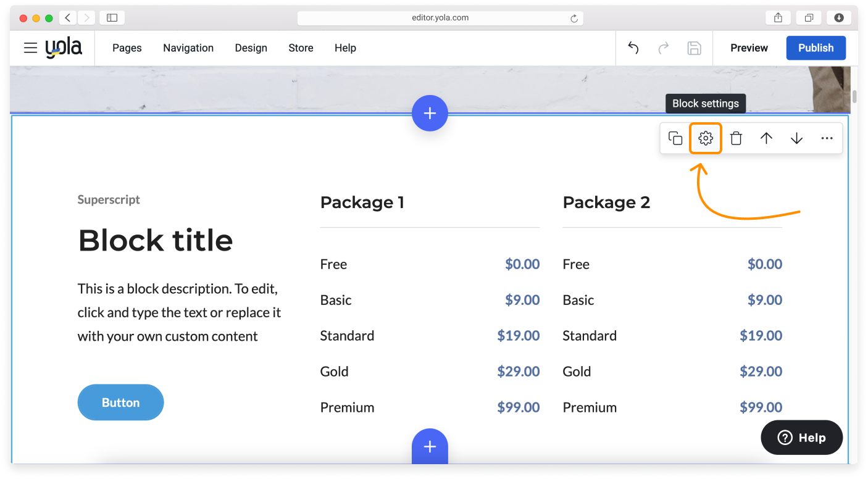Duplicate the block using the copy icon

coord(675,138)
